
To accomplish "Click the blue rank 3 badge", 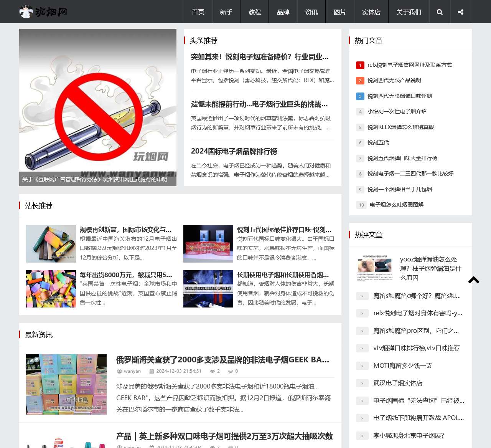I will [360, 96].
